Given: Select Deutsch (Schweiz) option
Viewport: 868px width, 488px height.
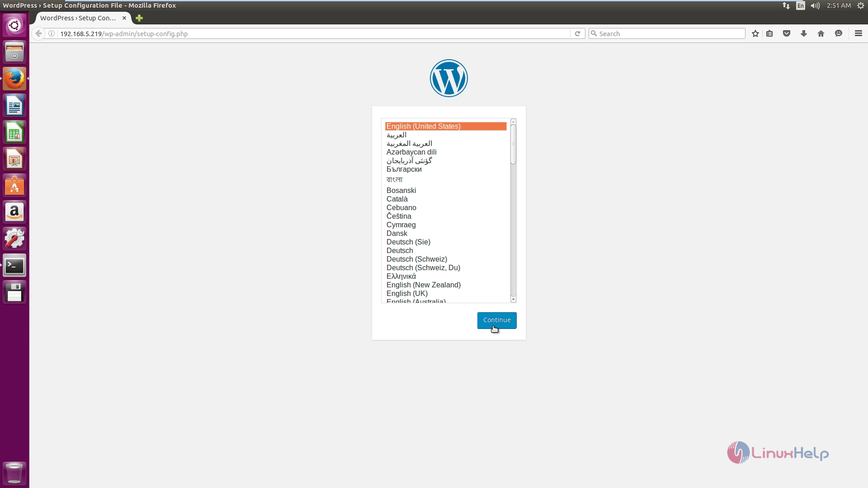Looking at the screenshot, I should coord(446,259).
